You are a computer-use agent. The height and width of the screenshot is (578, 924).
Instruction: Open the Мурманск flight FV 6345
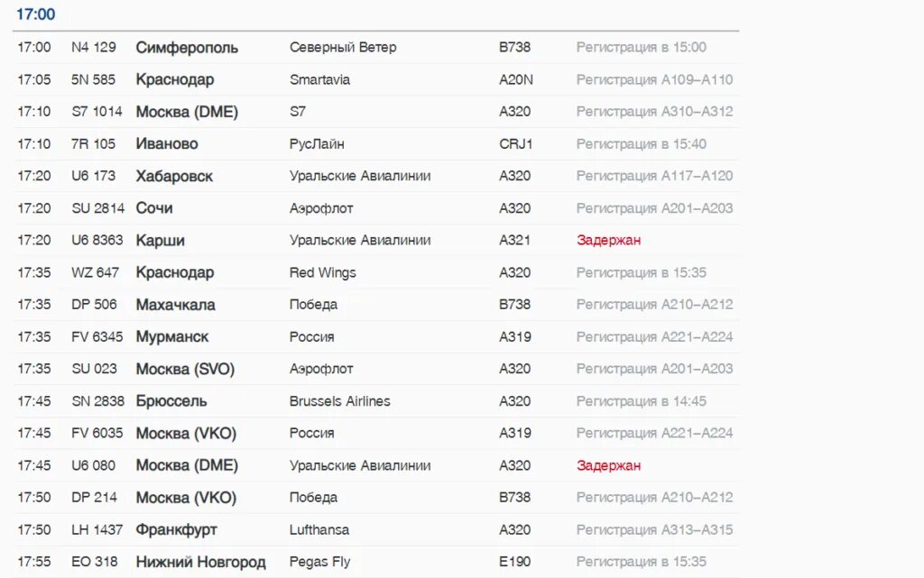click(375, 336)
